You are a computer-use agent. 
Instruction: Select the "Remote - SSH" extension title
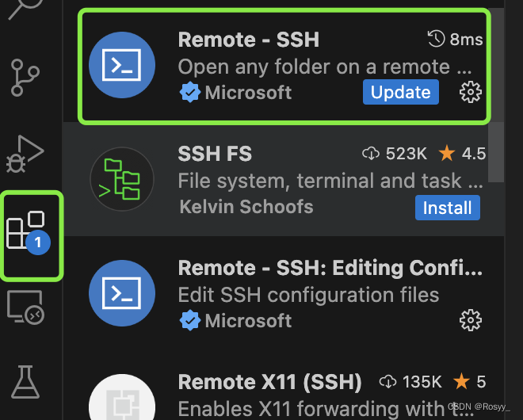pos(249,40)
